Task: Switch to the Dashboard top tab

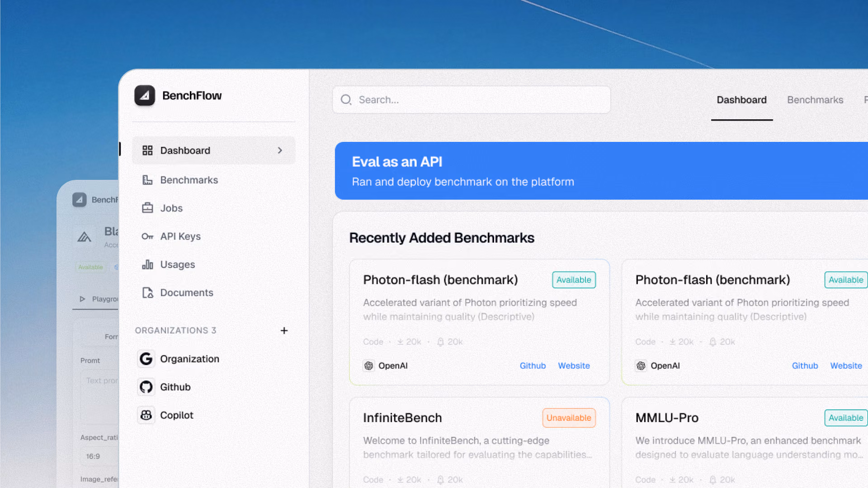Action: pyautogui.click(x=741, y=100)
